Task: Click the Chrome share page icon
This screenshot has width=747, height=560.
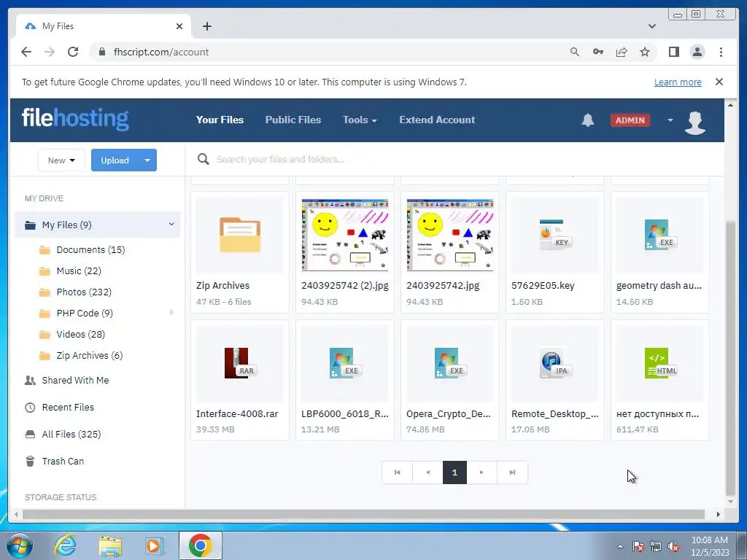Action: (x=622, y=52)
